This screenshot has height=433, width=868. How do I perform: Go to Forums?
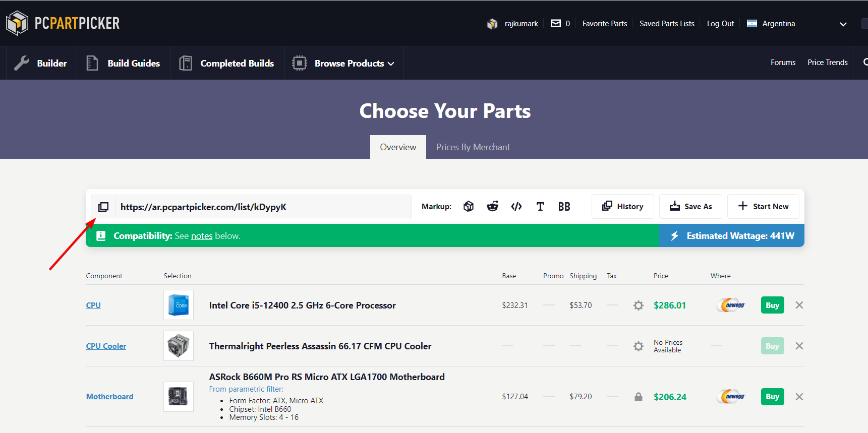coord(783,63)
